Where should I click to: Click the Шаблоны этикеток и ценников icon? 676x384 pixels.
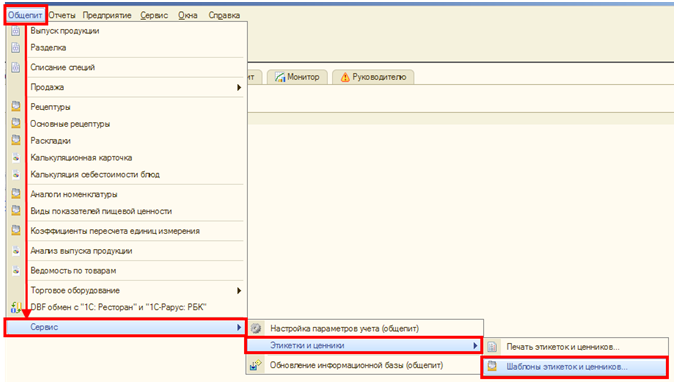click(x=492, y=366)
